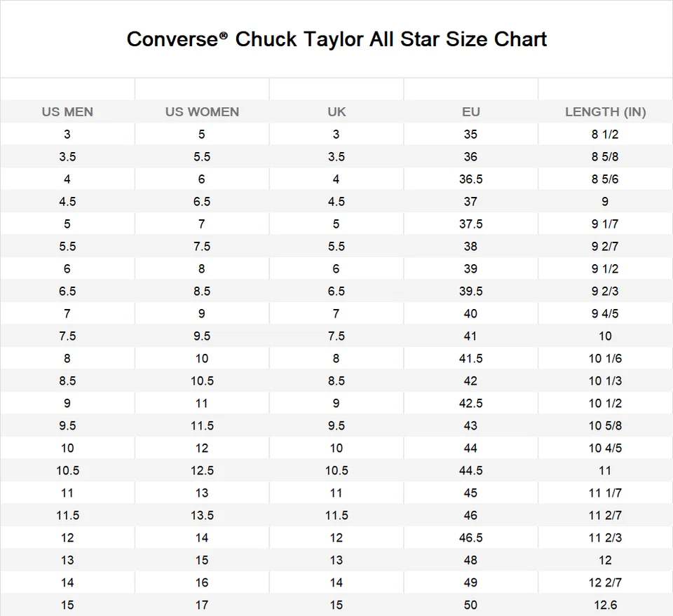Click EU size 36.5 cell
Screen dimensions: 673x616
[x=470, y=179]
